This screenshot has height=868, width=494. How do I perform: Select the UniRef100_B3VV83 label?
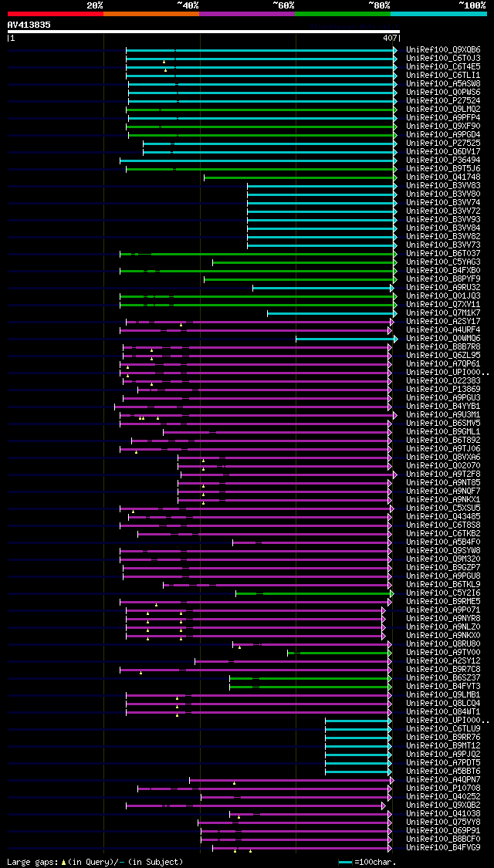tap(443, 185)
